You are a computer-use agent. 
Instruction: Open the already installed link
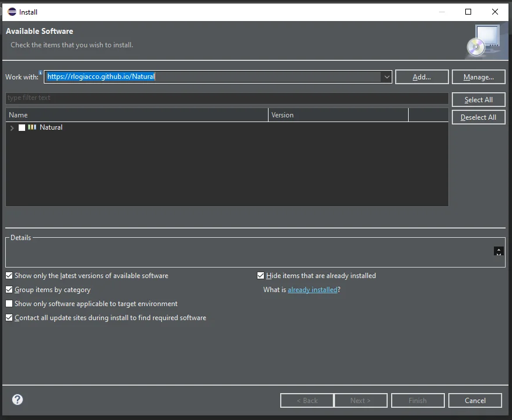pos(313,289)
